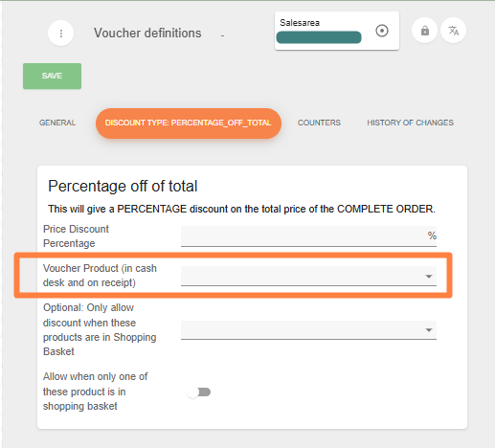Click the Percentage off of total heading
This screenshot has width=495, height=448.
123,187
